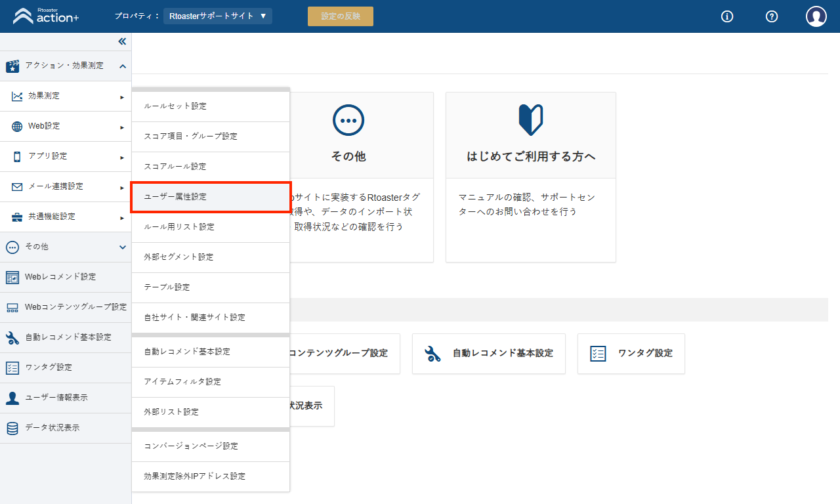Screen dimensions: 840x504
Task: Click the checklist icon beside sidebar ワンタグ設定
Action: [12, 368]
